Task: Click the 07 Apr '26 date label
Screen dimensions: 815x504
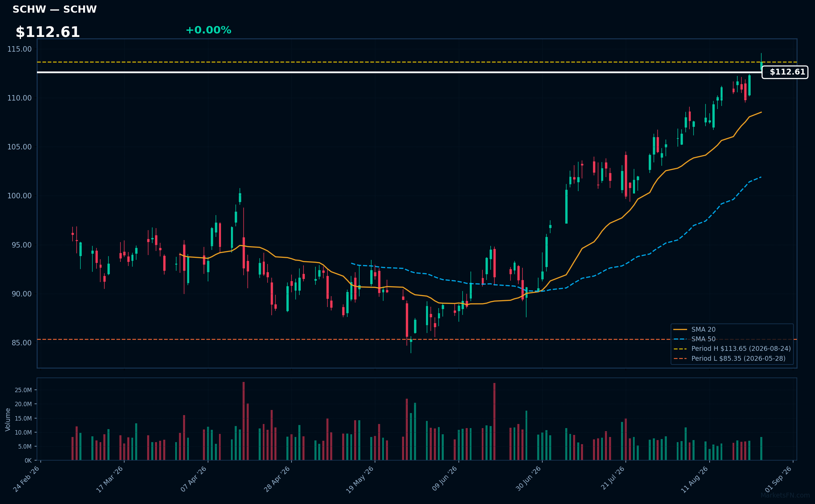Action: [x=194, y=479]
